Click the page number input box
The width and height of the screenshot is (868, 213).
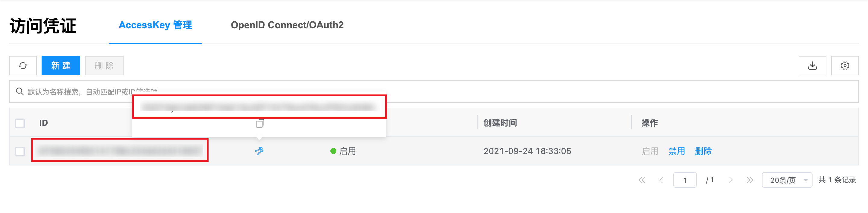point(685,180)
